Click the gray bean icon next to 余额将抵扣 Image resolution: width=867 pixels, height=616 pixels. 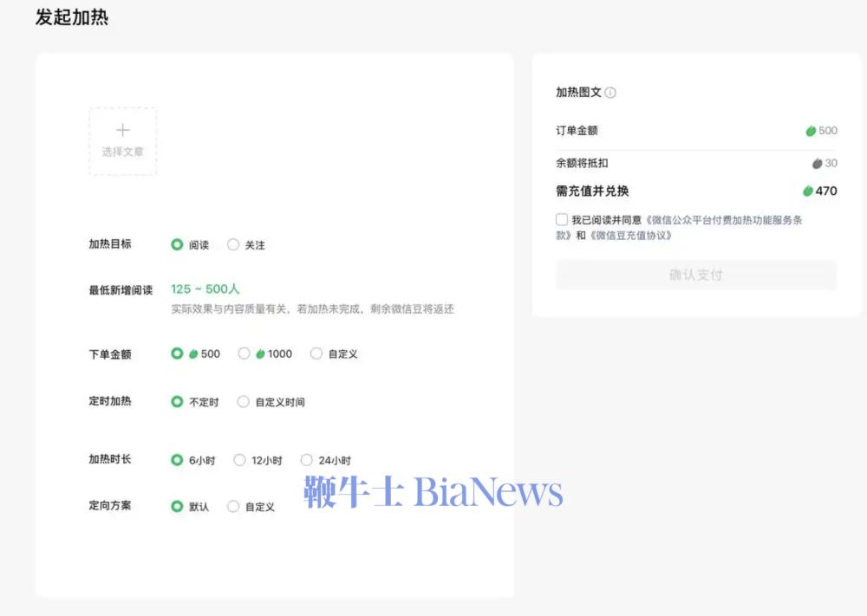(x=816, y=163)
